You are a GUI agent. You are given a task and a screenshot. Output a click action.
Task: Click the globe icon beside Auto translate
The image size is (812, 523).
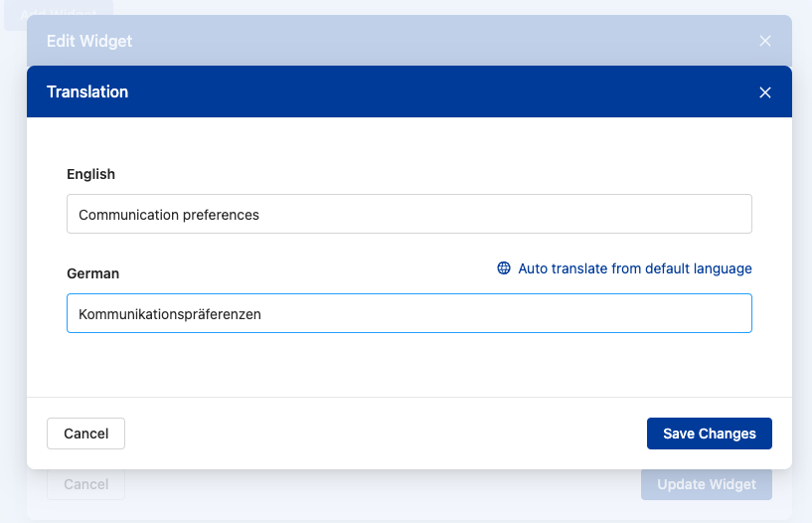click(504, 268)
